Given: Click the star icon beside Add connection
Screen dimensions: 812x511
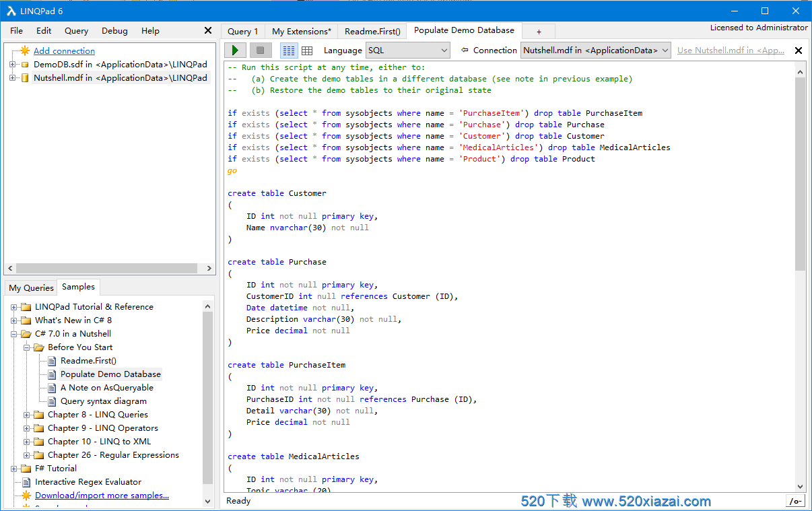Looking at the screenshot, I should coord(26,50).
